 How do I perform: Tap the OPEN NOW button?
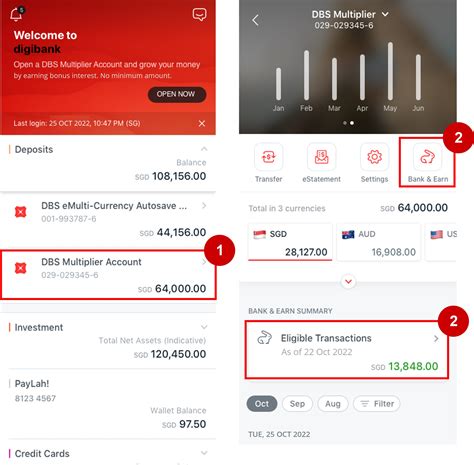tap(177, 94)
